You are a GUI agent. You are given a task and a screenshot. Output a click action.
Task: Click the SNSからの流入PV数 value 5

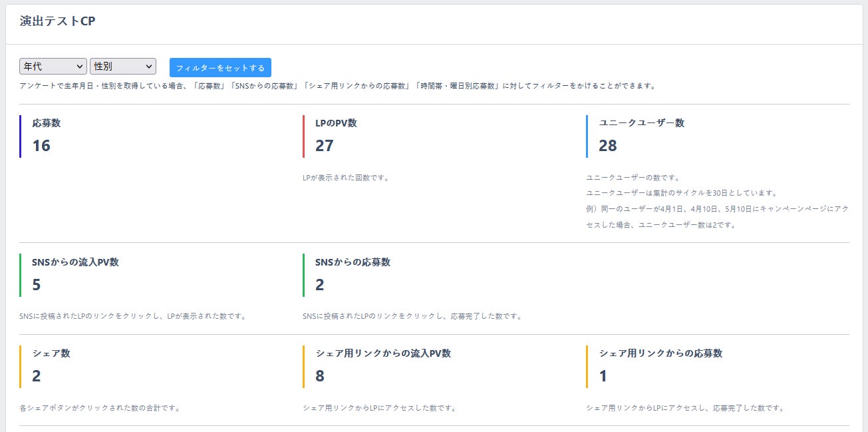point(37,285)
